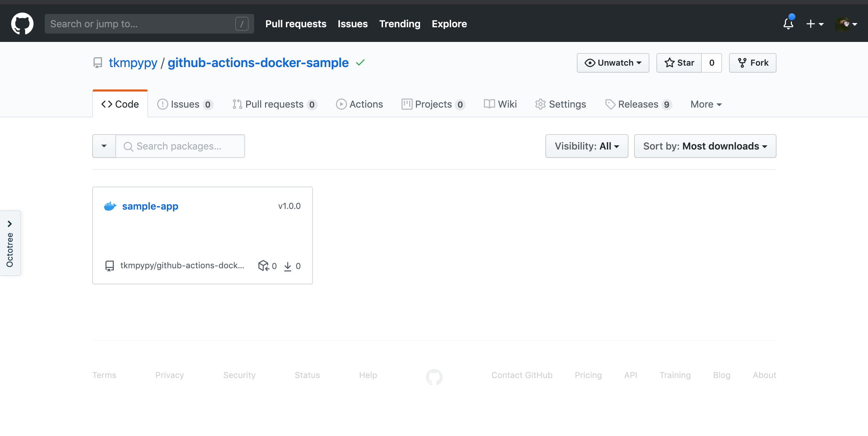Expand the filter arrow near Search packages
Image resolution: width=868 pixels, height=436 pixels.
[x=104, y=146]
